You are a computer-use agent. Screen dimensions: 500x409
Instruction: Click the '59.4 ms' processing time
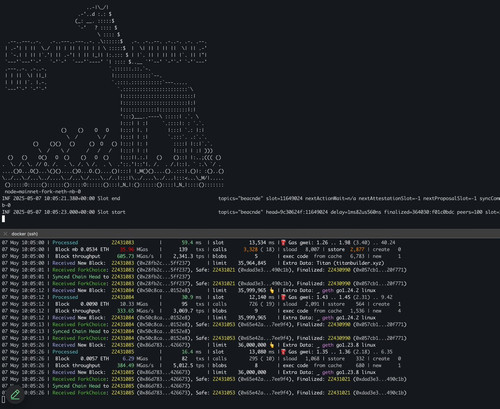(x=192, y=243)
